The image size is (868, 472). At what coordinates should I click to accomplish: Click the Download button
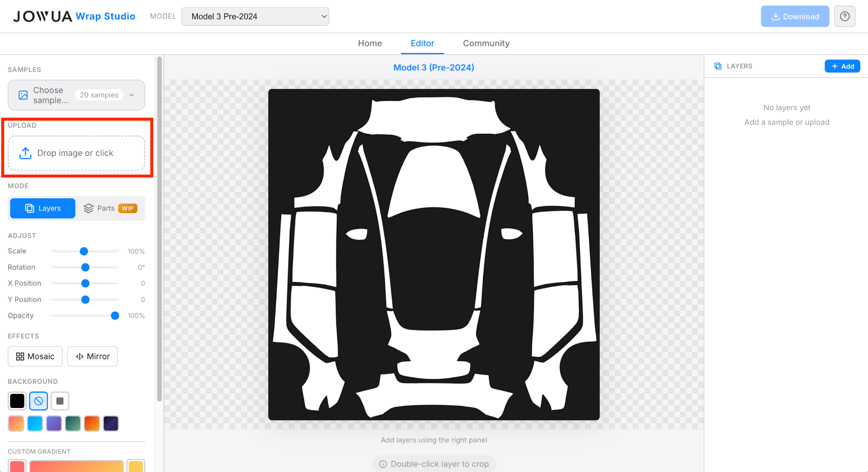click(795, 17)
